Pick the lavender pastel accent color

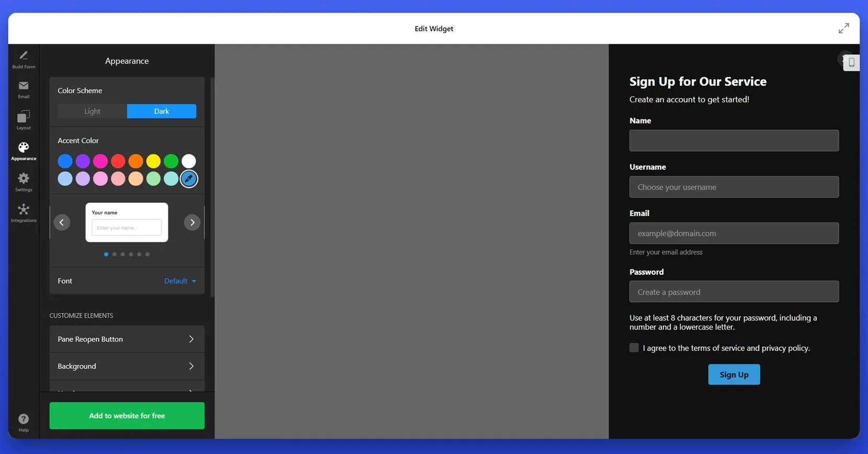[83, 179]
